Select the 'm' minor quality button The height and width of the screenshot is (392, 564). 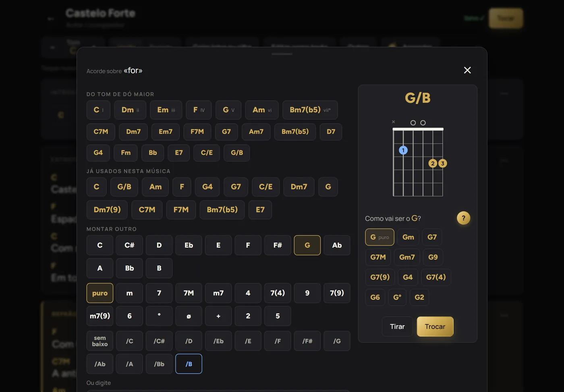point(129,293)
